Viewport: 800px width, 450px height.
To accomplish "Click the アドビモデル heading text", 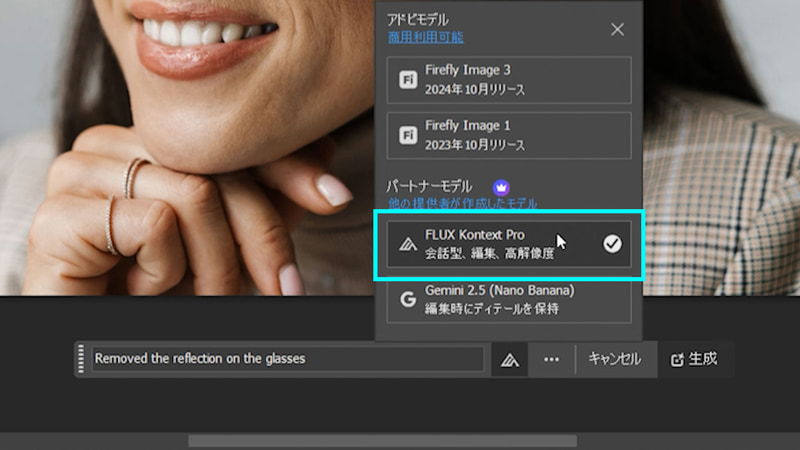I will point(418,19).
